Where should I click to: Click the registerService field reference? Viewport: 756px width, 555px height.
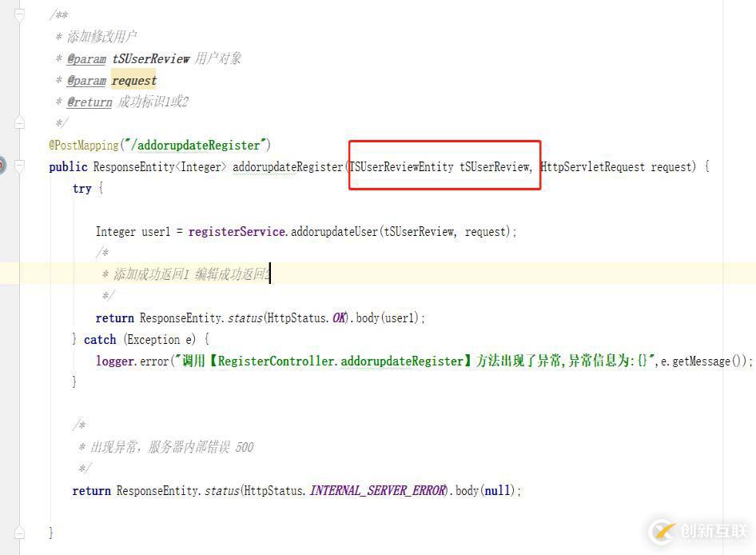coord(237,231)
